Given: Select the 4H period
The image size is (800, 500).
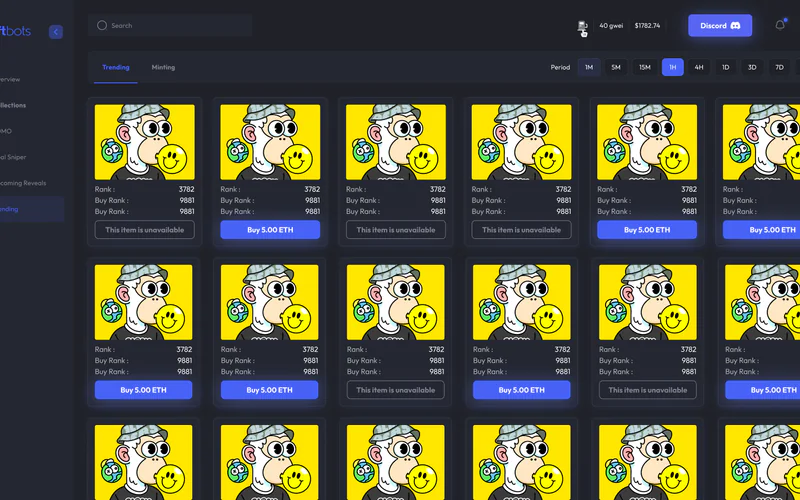Looking at the screenshot, I should [x=699, y=67].
